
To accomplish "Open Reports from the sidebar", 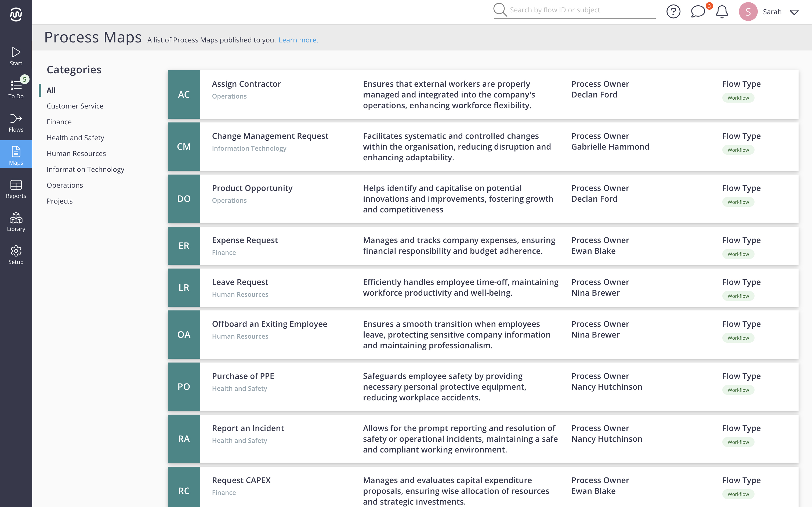I will click(16, 189).
